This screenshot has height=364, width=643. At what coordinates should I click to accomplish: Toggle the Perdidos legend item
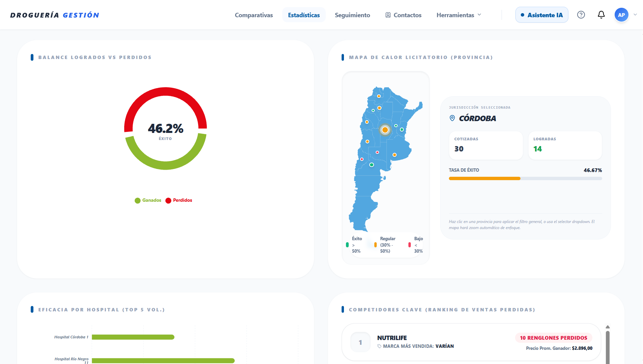(179, 200)
